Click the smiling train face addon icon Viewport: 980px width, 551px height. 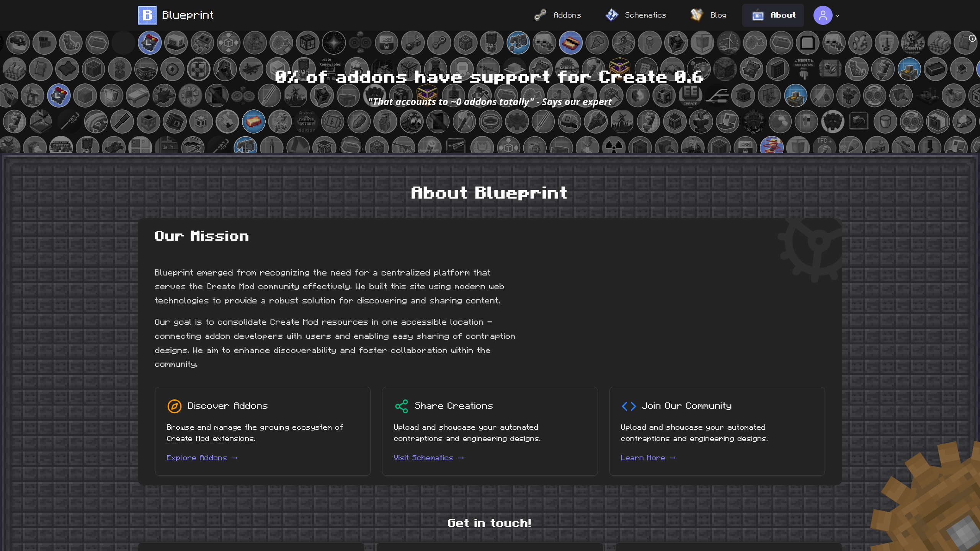coord(412,122)
